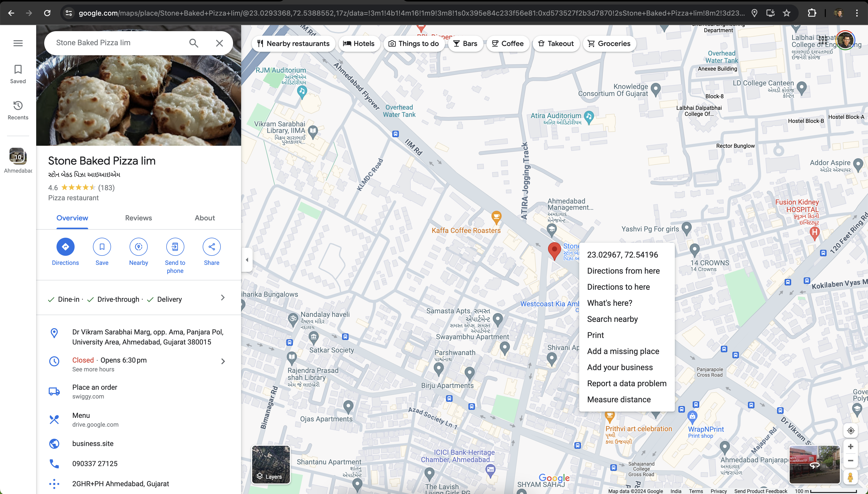The height and width of the screenshot is (494, 868).
Task: Expand opening hours details
Action: click(223, 361)
